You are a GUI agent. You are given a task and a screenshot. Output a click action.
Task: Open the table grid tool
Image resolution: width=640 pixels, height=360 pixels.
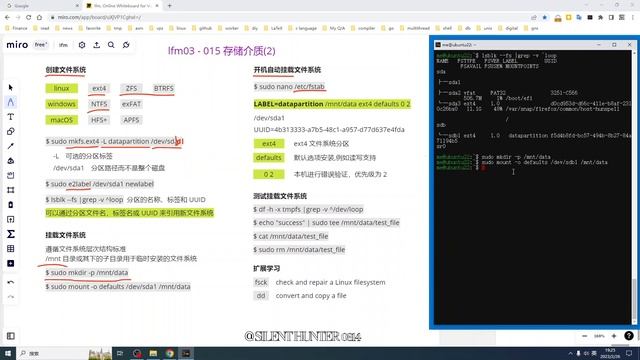coord(11,249)
